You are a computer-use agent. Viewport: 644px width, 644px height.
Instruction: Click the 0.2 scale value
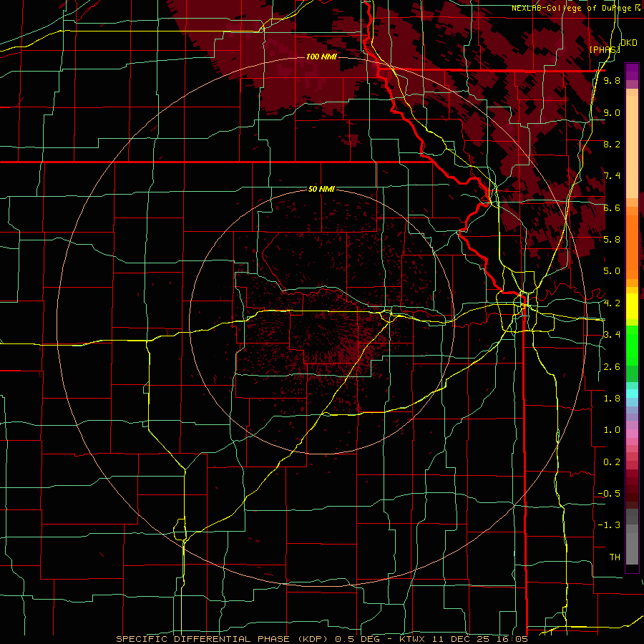click(612, 462)
